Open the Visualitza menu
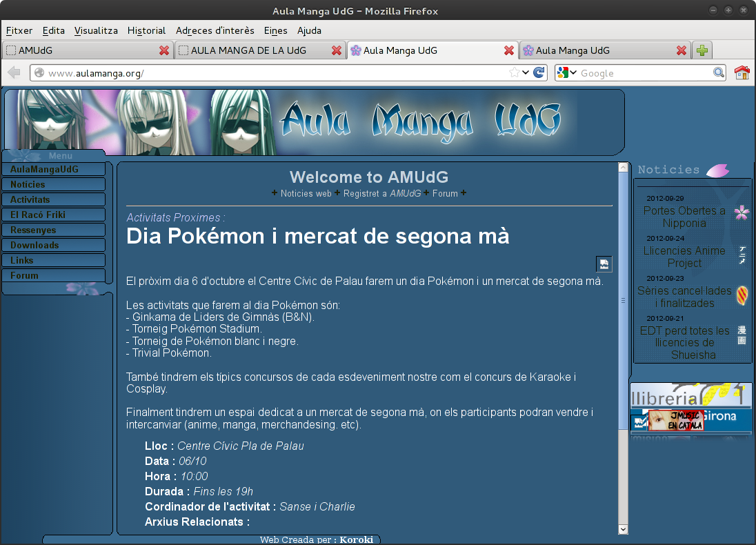 (96, 30)
